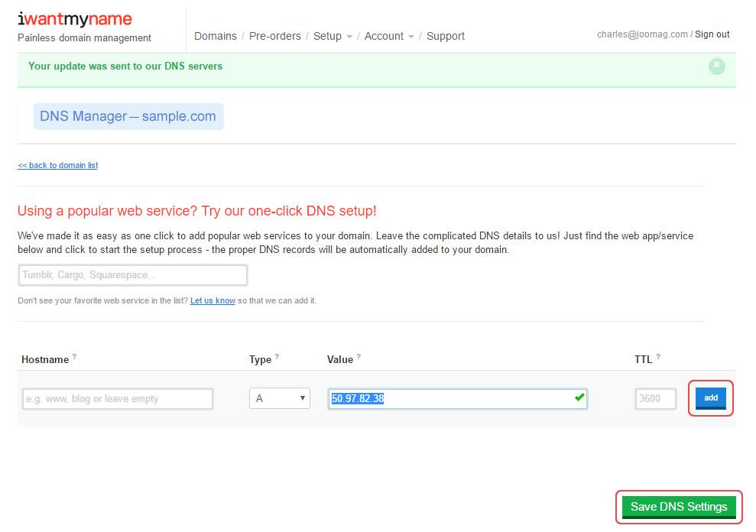
Task: Click the Hostname help question mark
Action: pos(74,357)
